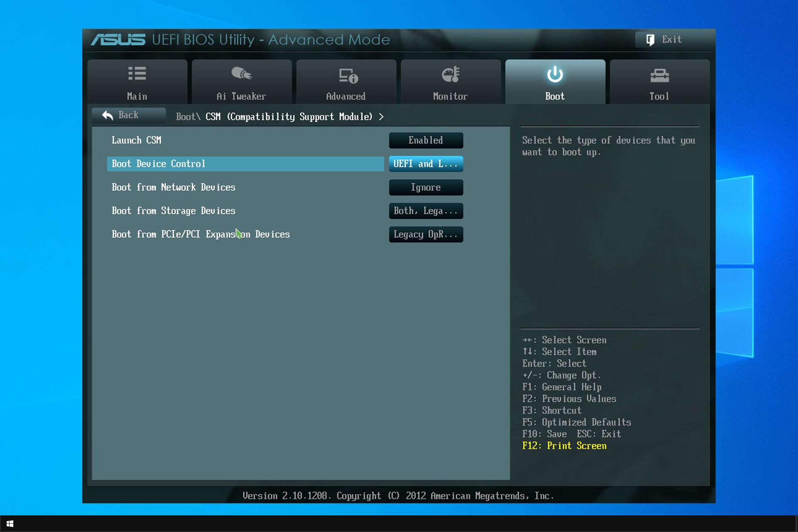
Task: Open PCIe/PCI Expansion Devices Legacy OpROM dropdown
Action: point(426,234)
